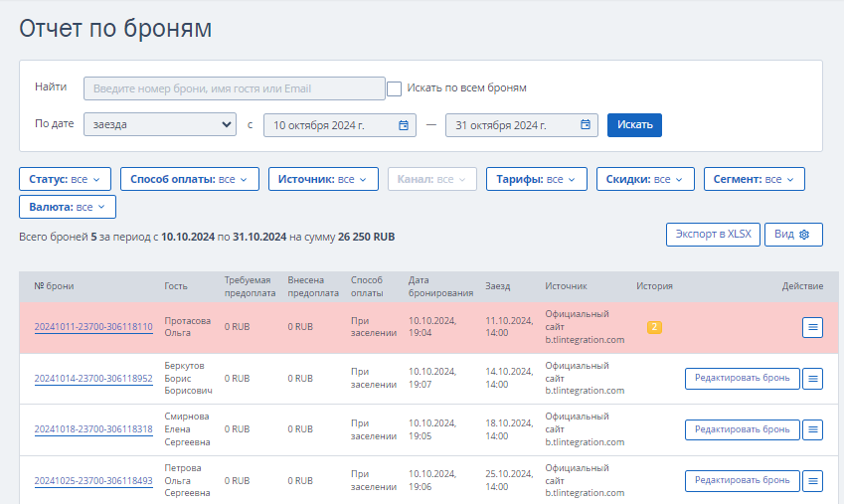Image resolution: width=844 pixels, height=504 pixels.
Task: Click Экспорт в XLSX button
Action: 713,235
